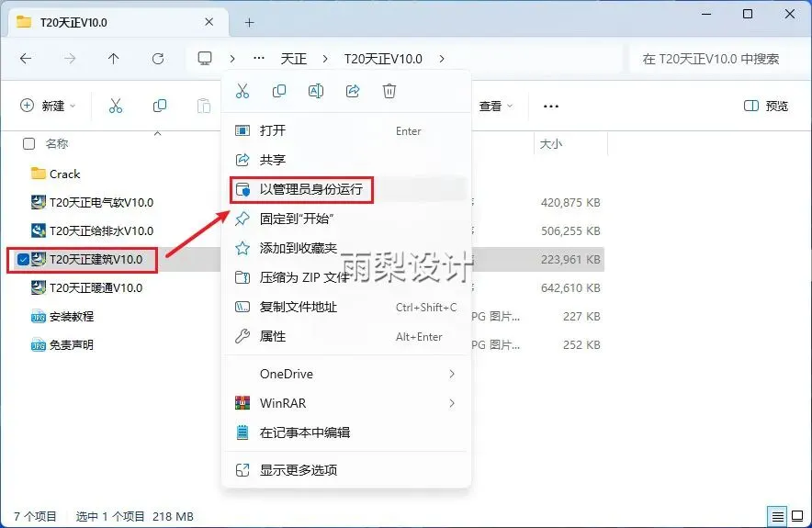
Task: Select 显示更多选项
Action: [x=346, y=470]
